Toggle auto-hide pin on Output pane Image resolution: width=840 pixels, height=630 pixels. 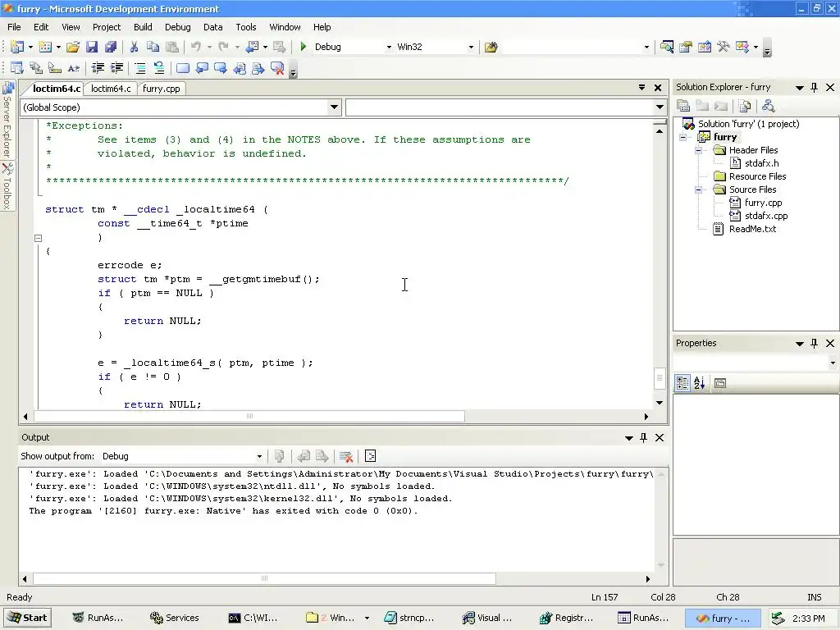(x=643, y=438)
